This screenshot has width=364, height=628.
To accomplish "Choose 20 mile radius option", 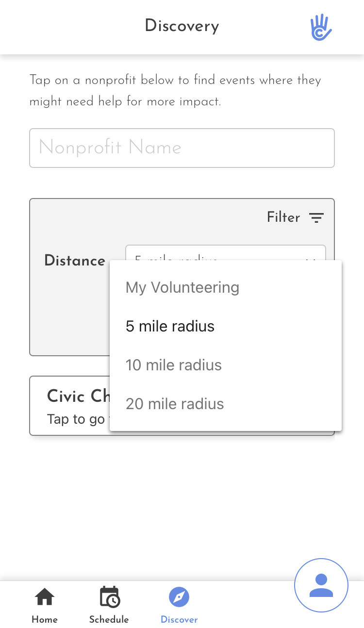I will tap(175, 404).
